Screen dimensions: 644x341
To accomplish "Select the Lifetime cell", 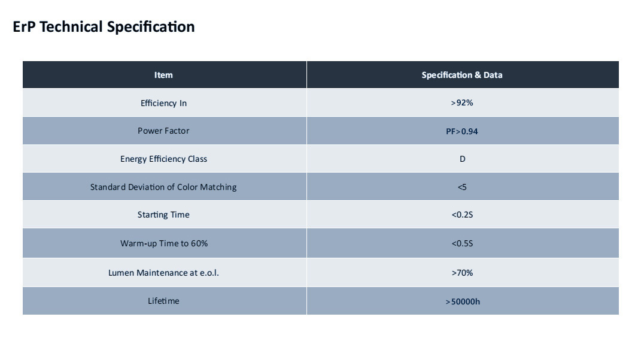I will click(163, 301).
